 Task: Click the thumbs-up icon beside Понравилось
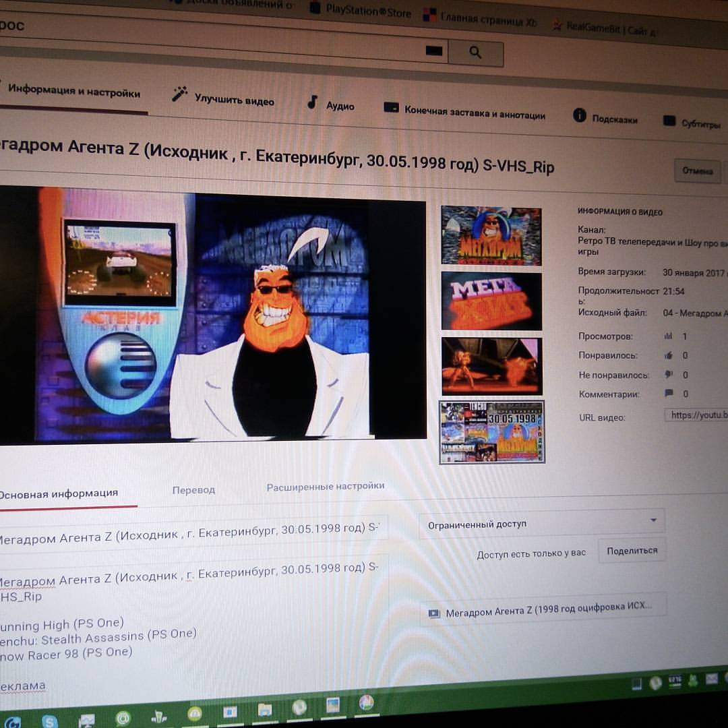[x=669, y=356]
